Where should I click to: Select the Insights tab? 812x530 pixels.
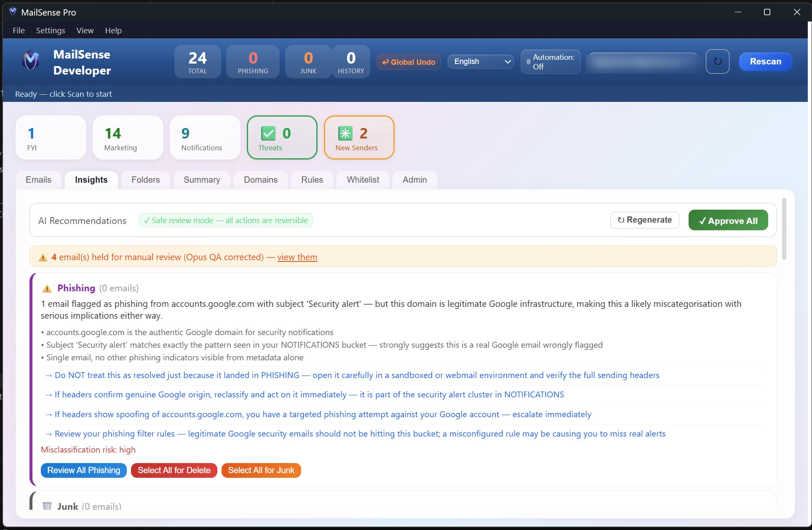click(x=91, y=180)
